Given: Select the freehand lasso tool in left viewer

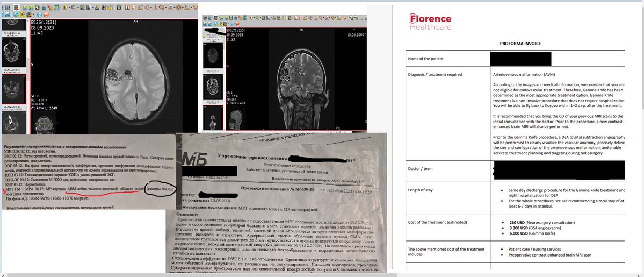Looking at the screenshot, I should 162,8.
